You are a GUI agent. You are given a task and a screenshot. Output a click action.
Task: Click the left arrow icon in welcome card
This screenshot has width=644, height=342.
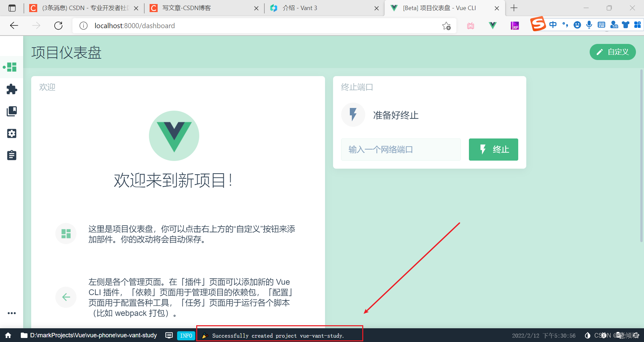point(66,297)
